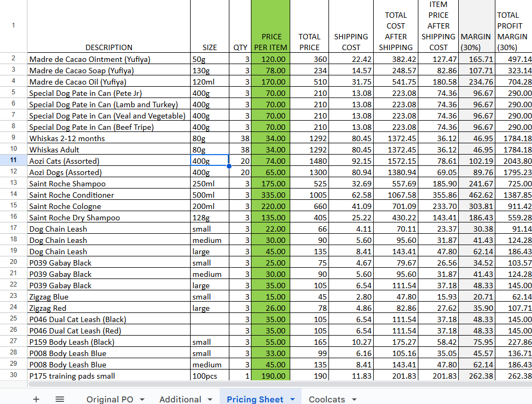The width and height of the screenshot is (532, 404).
Task: Open the Additional sheet tab
Action: 180,399
